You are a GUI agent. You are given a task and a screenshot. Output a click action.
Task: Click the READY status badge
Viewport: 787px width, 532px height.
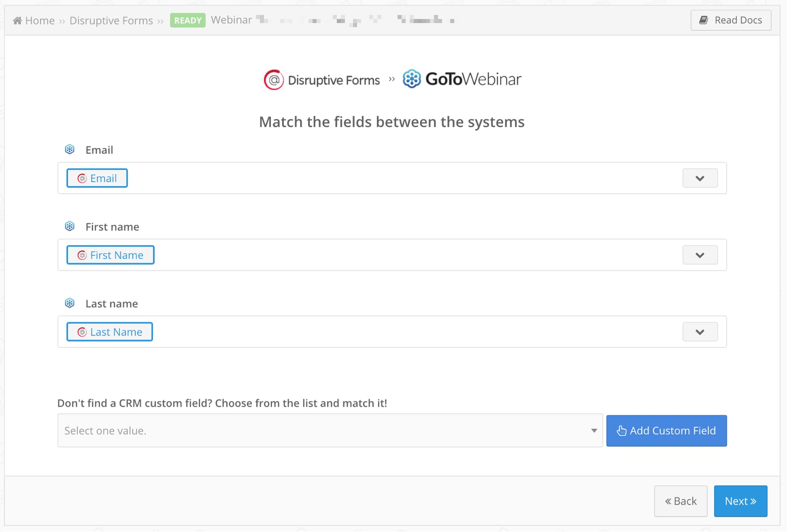pos(188,21)
